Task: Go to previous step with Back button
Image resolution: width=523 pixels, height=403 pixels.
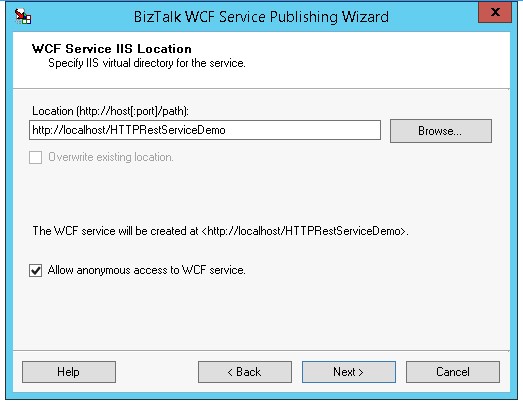Action: pyautogui.click(x=244, y=372)
